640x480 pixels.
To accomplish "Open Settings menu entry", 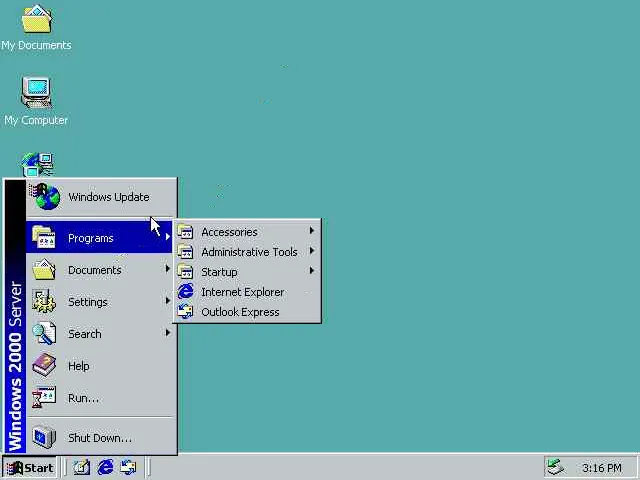I will 101,302.
